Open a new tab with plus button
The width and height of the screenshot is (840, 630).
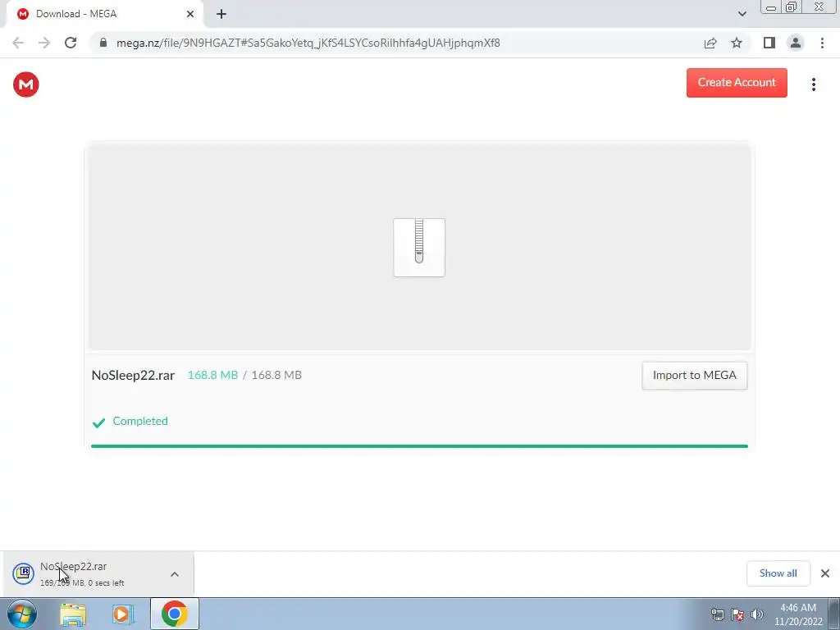click(221, 14)
